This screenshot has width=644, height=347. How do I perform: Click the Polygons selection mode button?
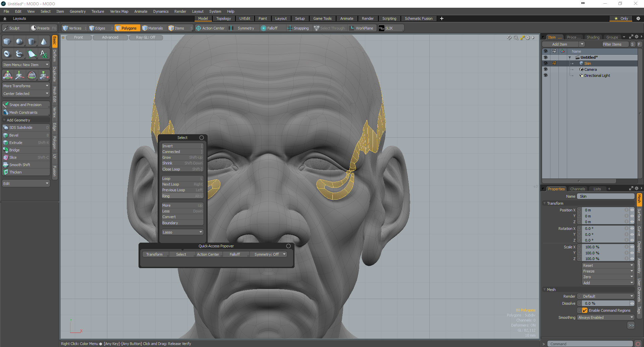tap(126, 28)
